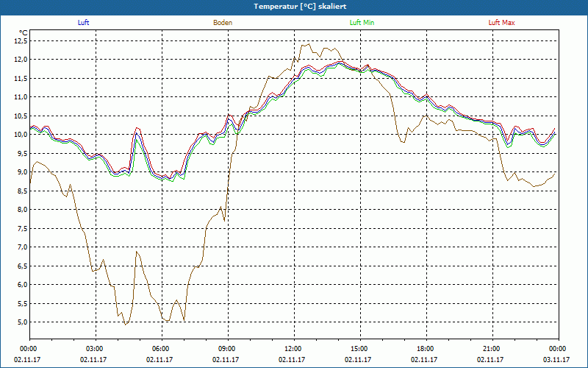Click the °C unit label on the axis
The image size is (588, 368).
pyautogui.click(x=24, y=33)
